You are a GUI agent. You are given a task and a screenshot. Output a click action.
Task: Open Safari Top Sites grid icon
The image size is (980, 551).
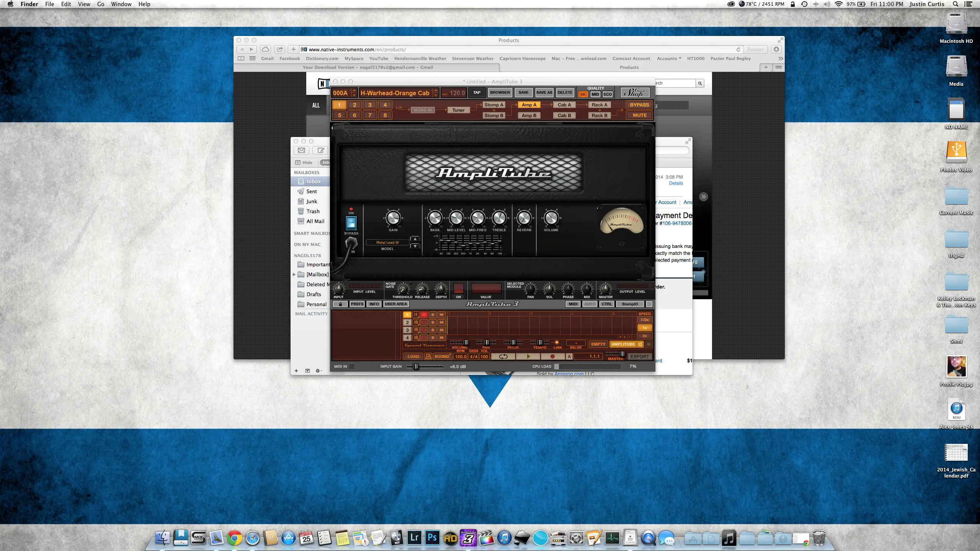[x=252, y=59]
